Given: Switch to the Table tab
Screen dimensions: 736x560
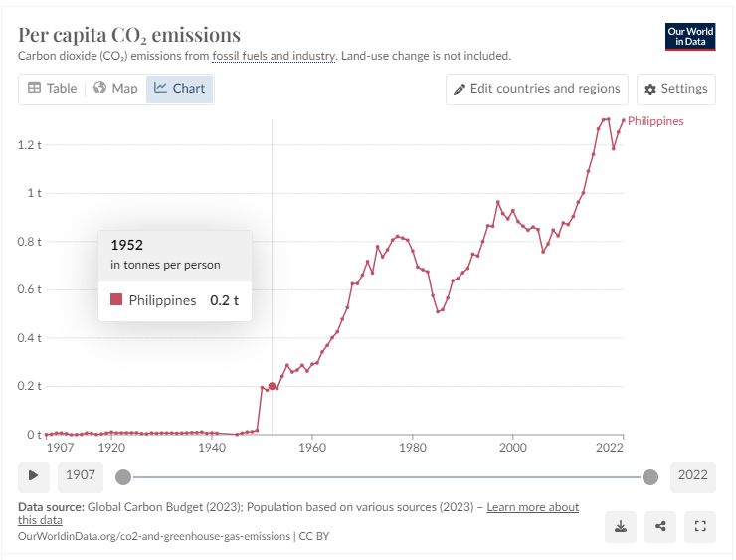Looking at the screenshot, I should point(52,88).
